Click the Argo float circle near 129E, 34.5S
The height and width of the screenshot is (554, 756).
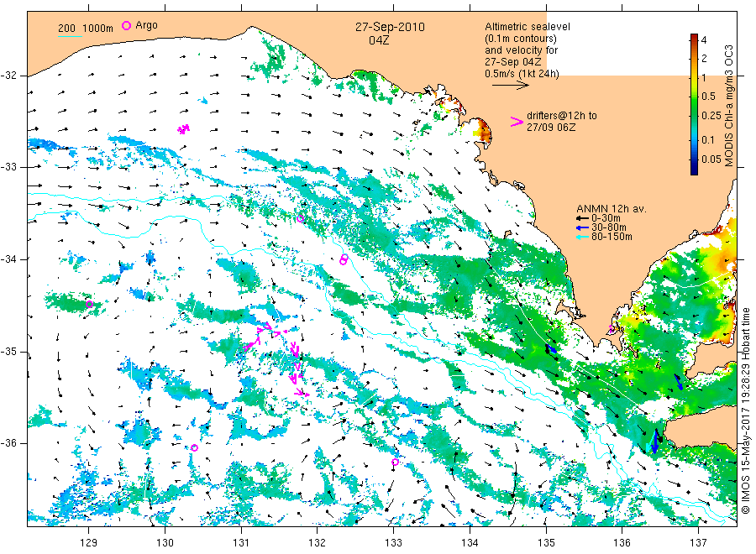click(x=89, y=304)
